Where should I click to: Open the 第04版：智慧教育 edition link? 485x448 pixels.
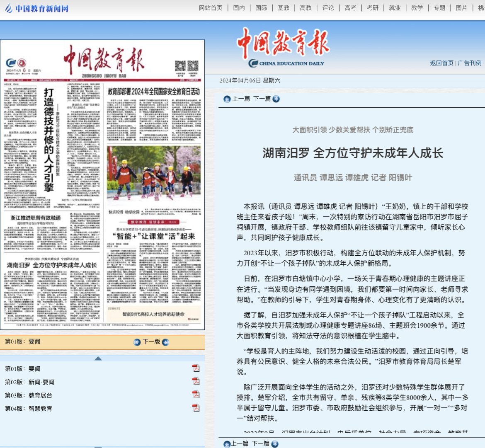pyautogui.click(x=29, y=409)
